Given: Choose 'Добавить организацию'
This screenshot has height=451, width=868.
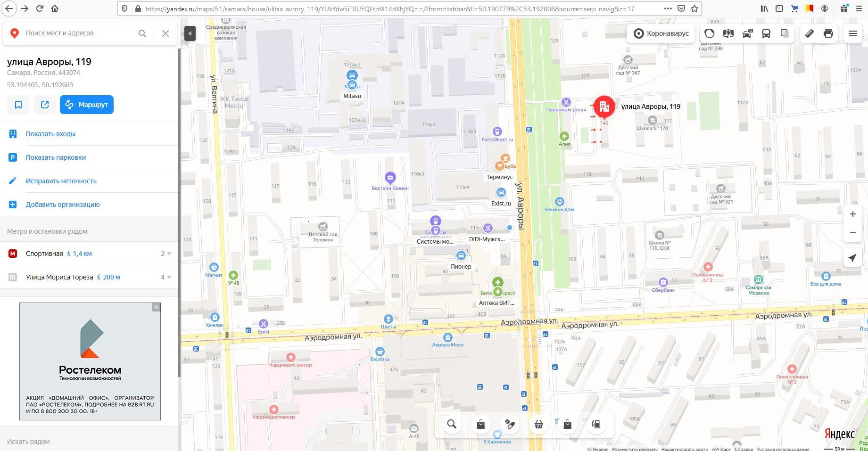Looking at the screenshot, I should click(63, 205).
